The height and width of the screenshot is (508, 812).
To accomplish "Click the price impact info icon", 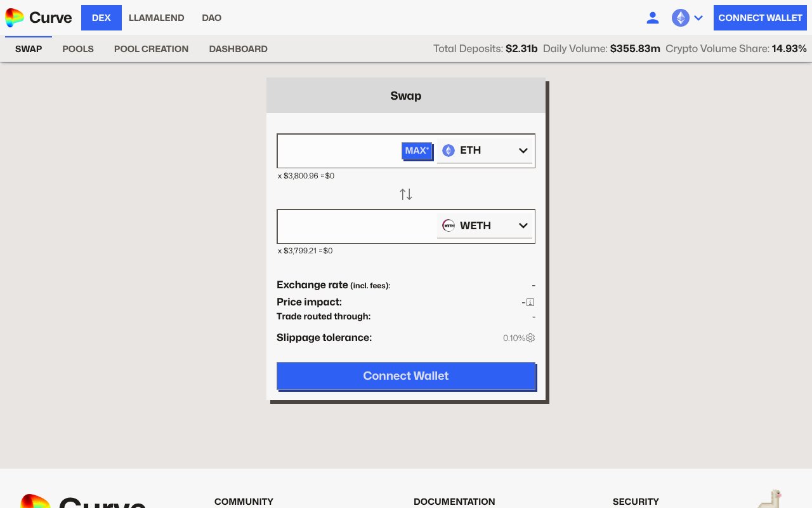I will tap(530, 302).
